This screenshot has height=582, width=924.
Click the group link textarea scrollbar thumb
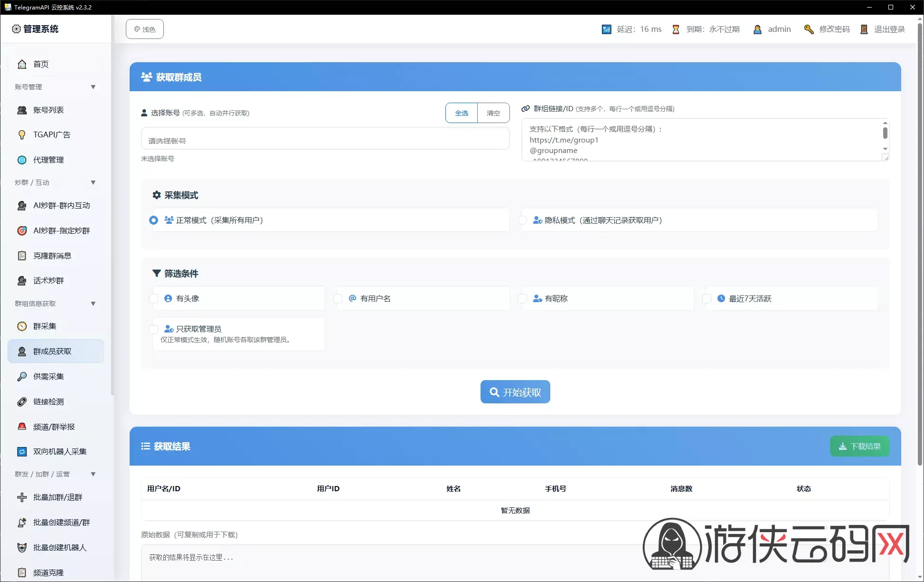pos(885,133)
